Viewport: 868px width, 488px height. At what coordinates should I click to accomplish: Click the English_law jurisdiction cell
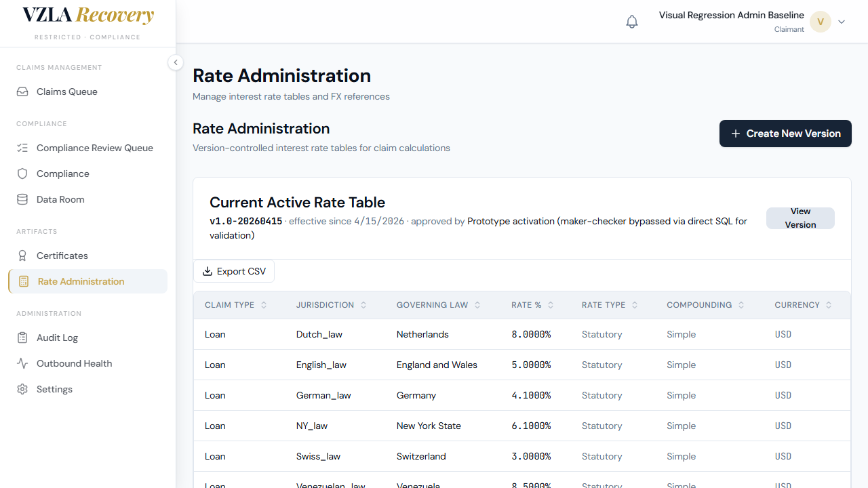click(321, 365)
